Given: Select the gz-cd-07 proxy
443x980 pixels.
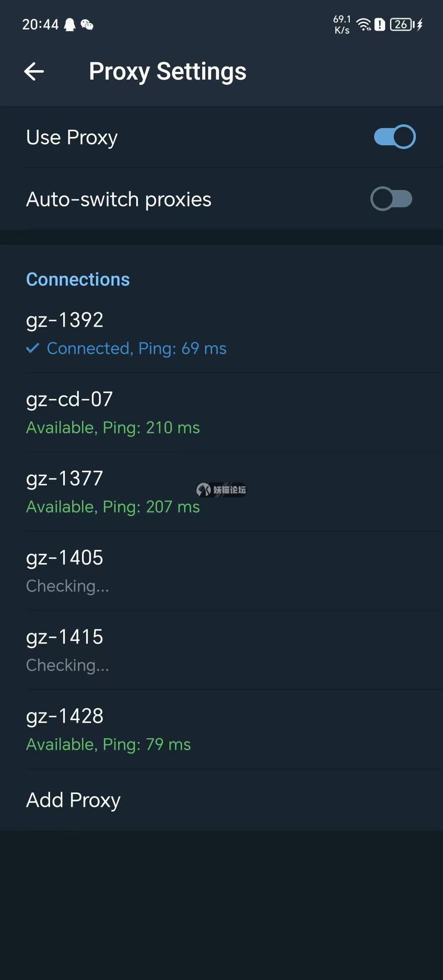Looking at the screenshot, I should click(x=221, y=412).
